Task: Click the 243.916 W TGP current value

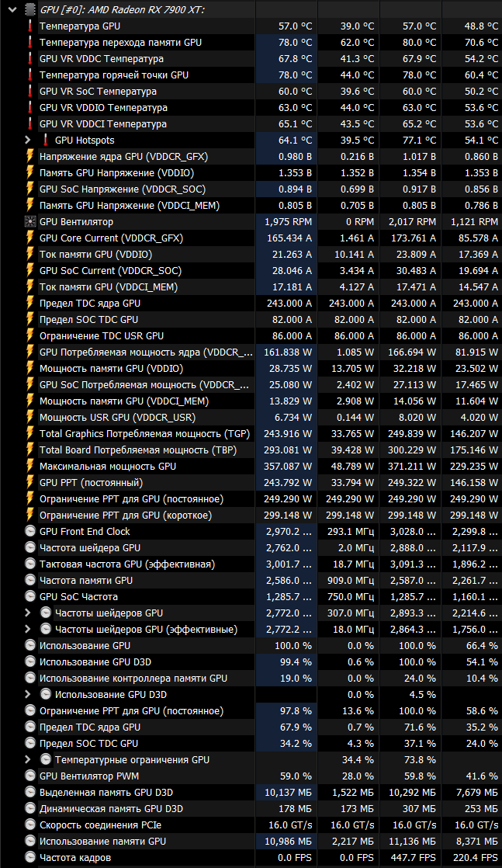Action: (288, 433)
